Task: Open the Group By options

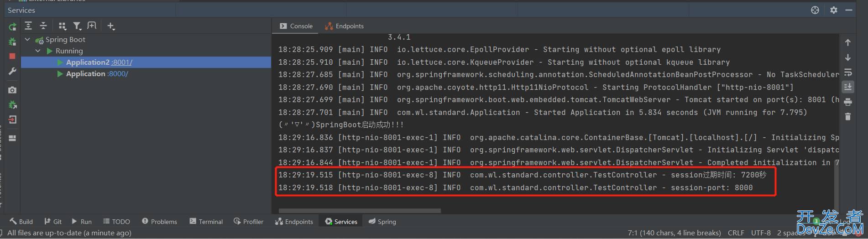Action: [63, 26]
